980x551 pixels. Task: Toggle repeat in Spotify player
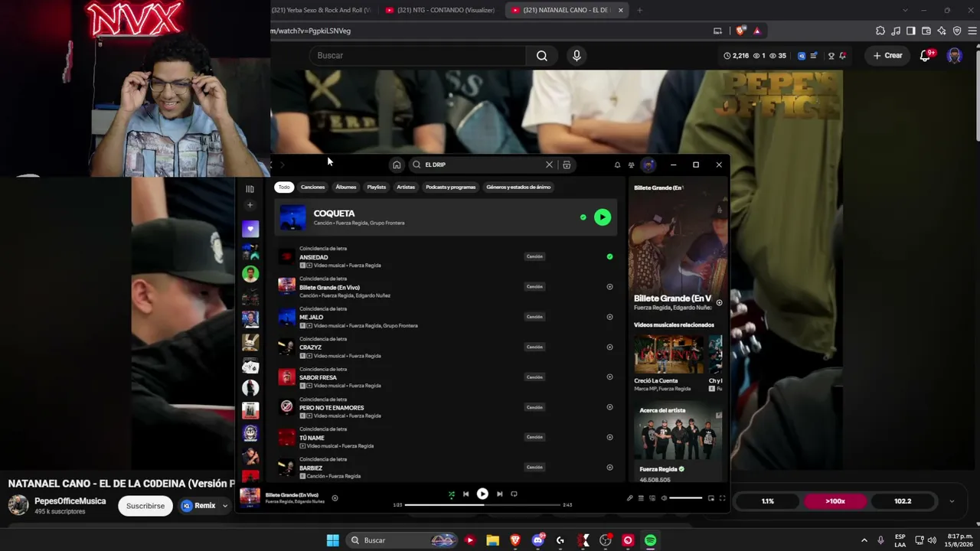(514, 494)
